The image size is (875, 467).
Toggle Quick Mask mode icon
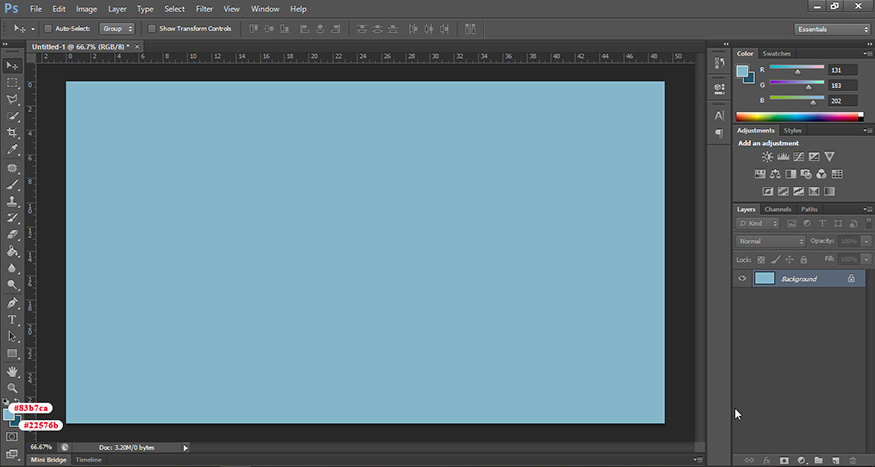pos(12,437)
